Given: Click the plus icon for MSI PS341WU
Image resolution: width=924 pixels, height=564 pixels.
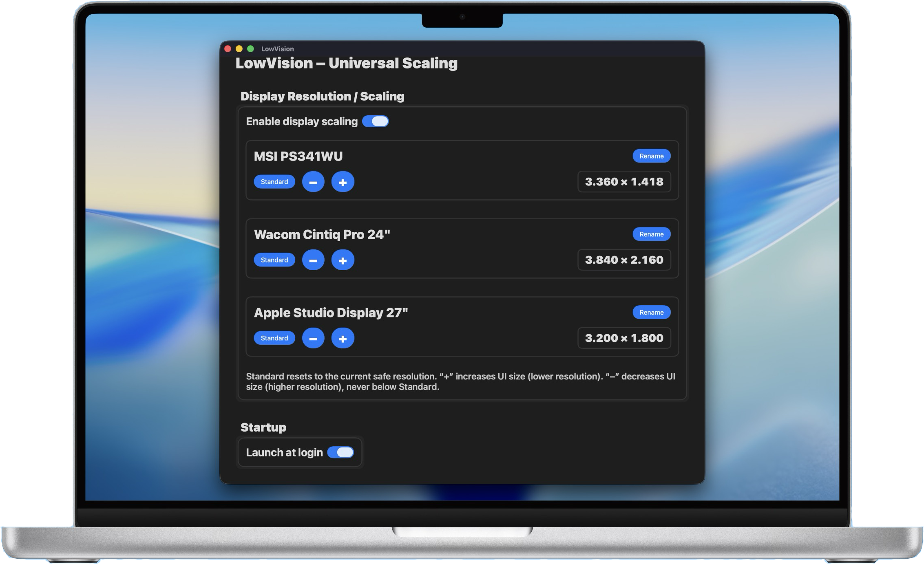Looking at the screenshot, I should tap(343, 182).
